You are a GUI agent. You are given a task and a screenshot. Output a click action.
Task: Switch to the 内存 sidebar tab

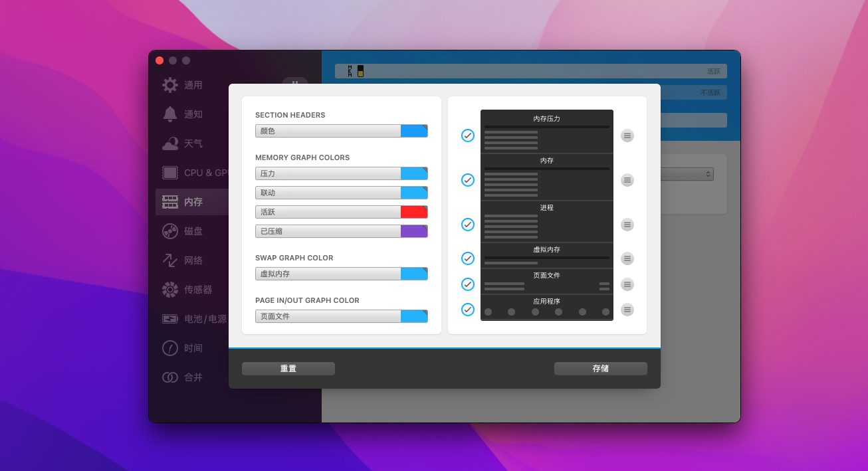pyautogui.click(x=193, y=202)
